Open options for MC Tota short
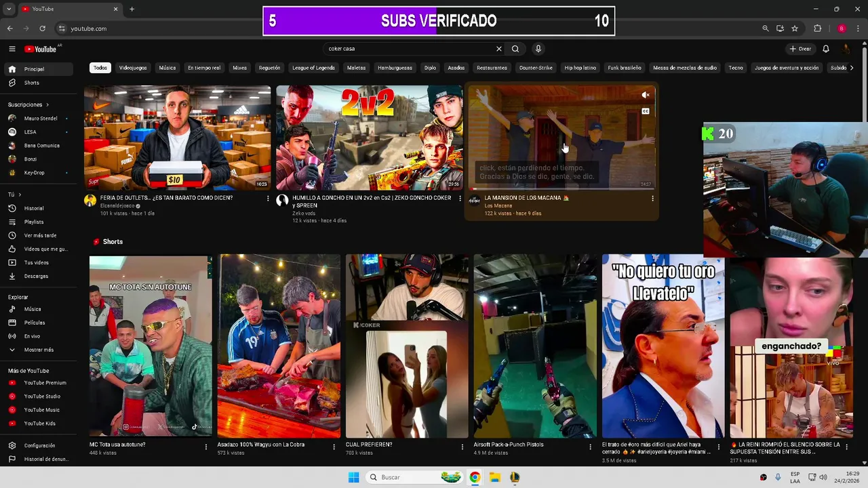Viewport: 868px width, 488px height. (206, 447)
